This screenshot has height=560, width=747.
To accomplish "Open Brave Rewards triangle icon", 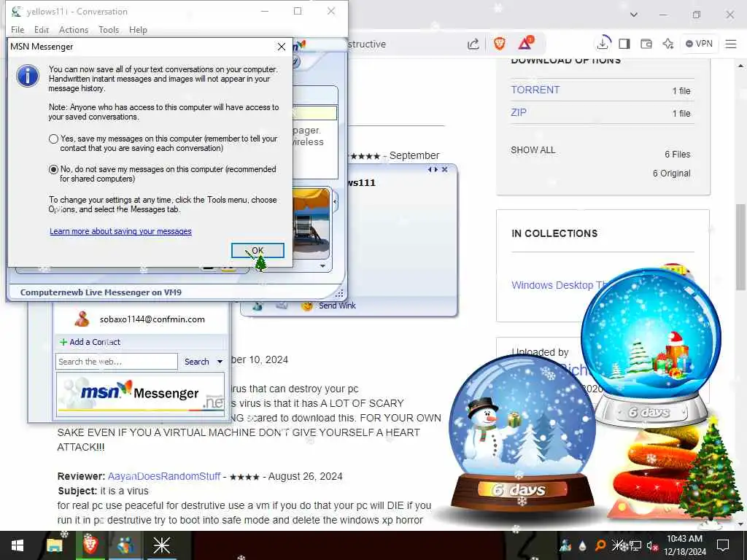I will click(525, 43).
